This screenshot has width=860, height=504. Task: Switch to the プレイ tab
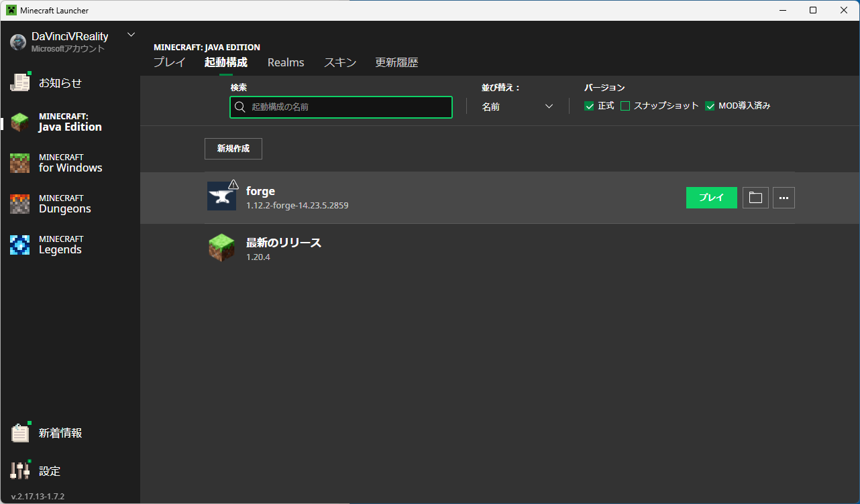tap(169, 62)
